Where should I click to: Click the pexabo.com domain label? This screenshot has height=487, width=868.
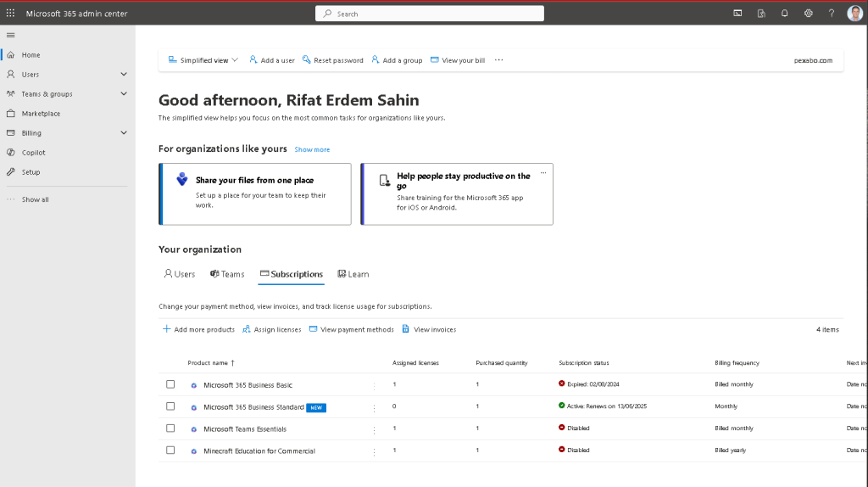coord(813,60)
